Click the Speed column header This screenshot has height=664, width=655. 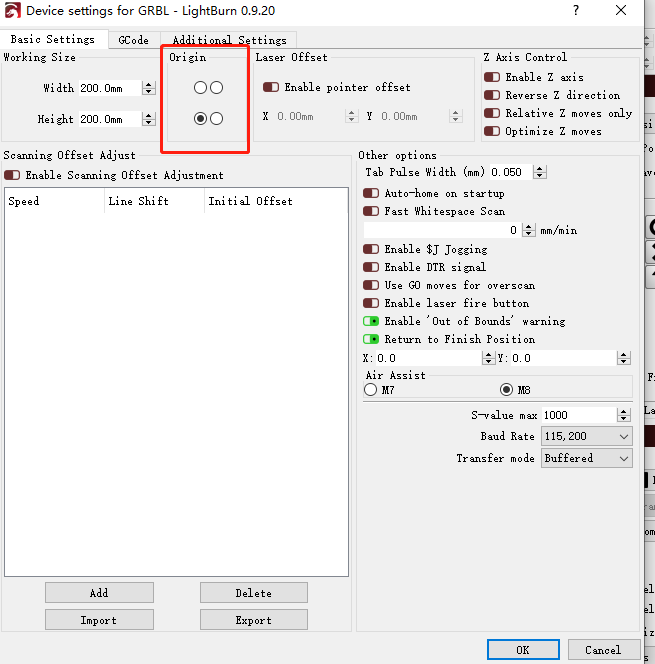[55, 201]
